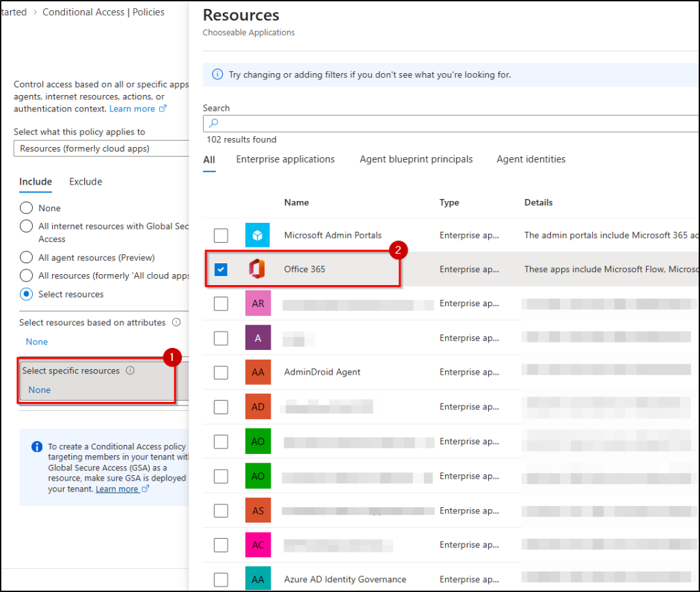This screenshot has width=700, height=592.
Task: Click the Office 365 logo icon
Action: click(257, 269)
